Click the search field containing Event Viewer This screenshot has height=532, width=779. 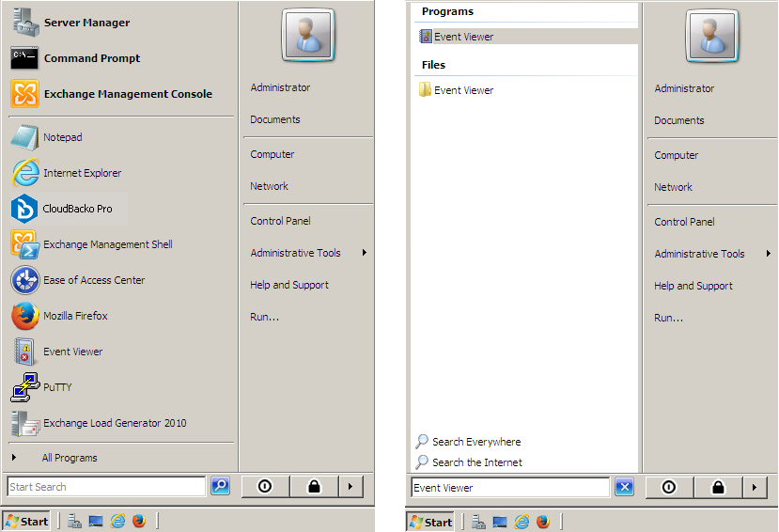tap(510, 487)
